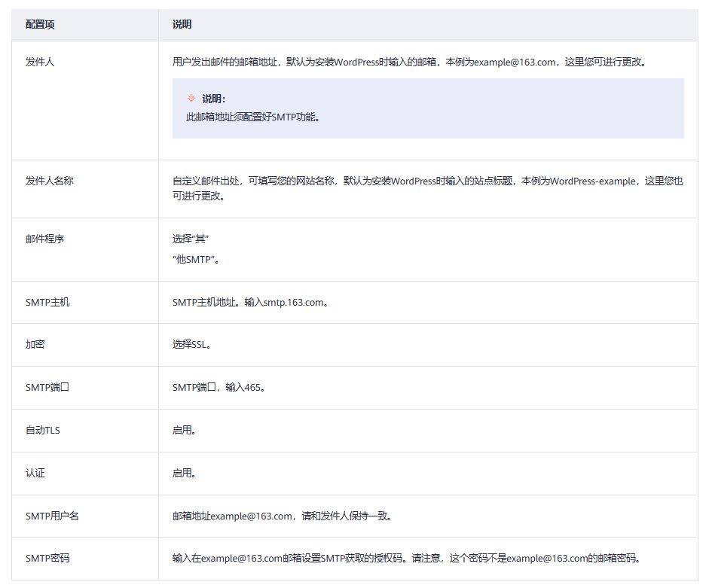Click the description starting 自定义邮件出处
The height and width of the screenshot is (588, 709).
click(x=428, y=188)
